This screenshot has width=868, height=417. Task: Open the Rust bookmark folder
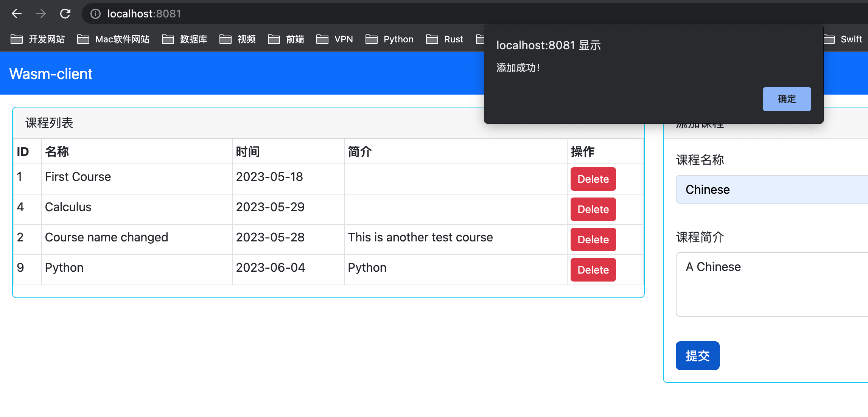[445, 39]
